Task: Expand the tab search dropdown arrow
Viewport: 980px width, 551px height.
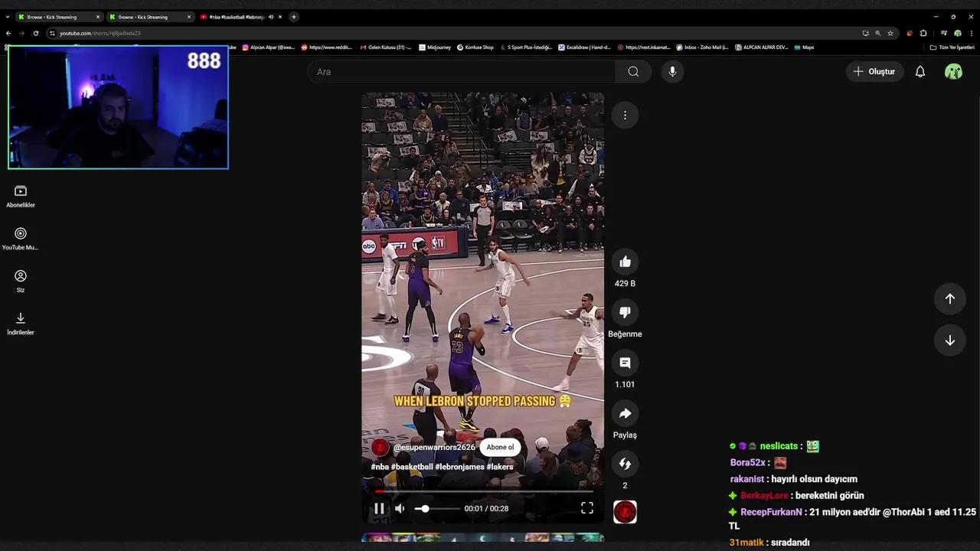Action: click(7, 17)
